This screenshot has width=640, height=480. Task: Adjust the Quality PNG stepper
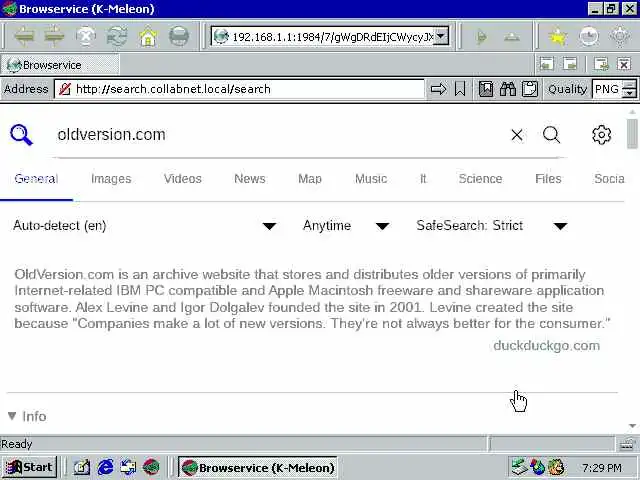629,89
